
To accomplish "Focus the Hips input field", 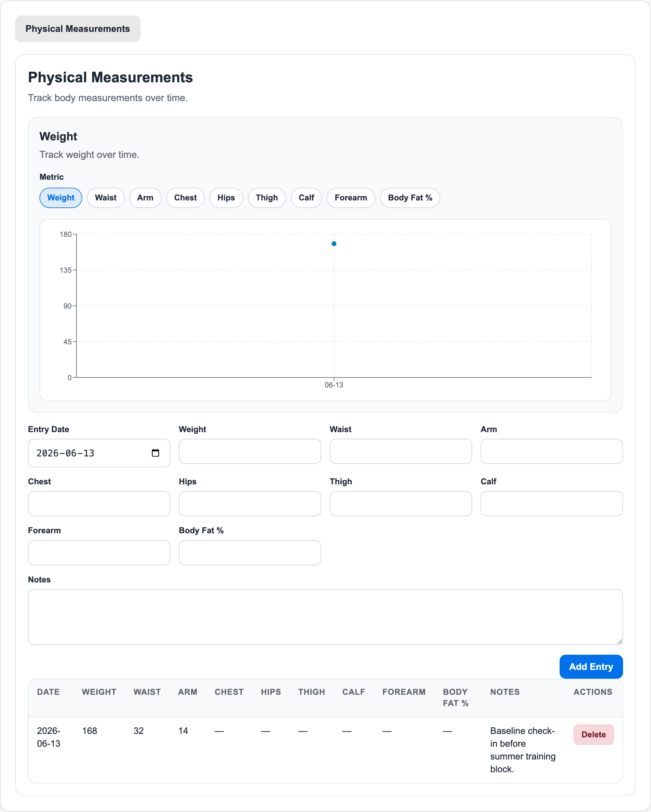I will click(x=250, y=503).
